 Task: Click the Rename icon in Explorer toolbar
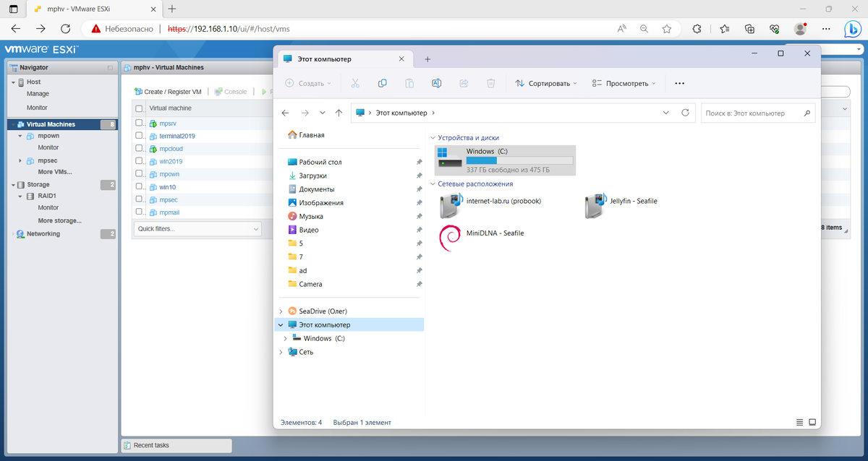[437, 83]
